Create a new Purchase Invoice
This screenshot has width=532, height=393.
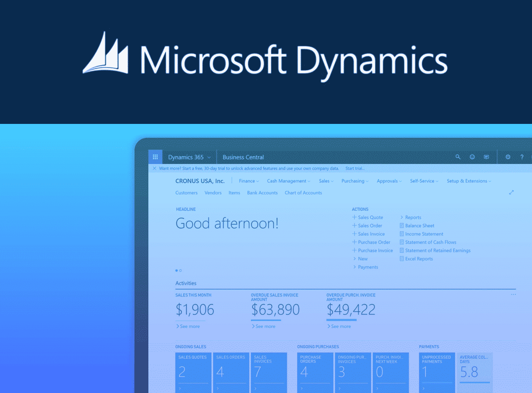coord(373,250)
